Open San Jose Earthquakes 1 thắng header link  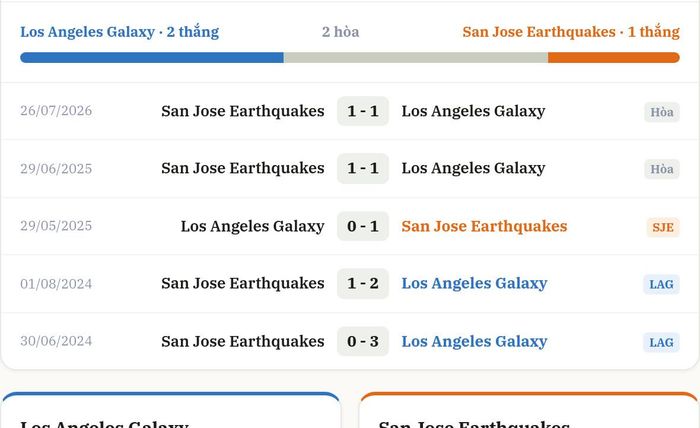tap(571, 32)
